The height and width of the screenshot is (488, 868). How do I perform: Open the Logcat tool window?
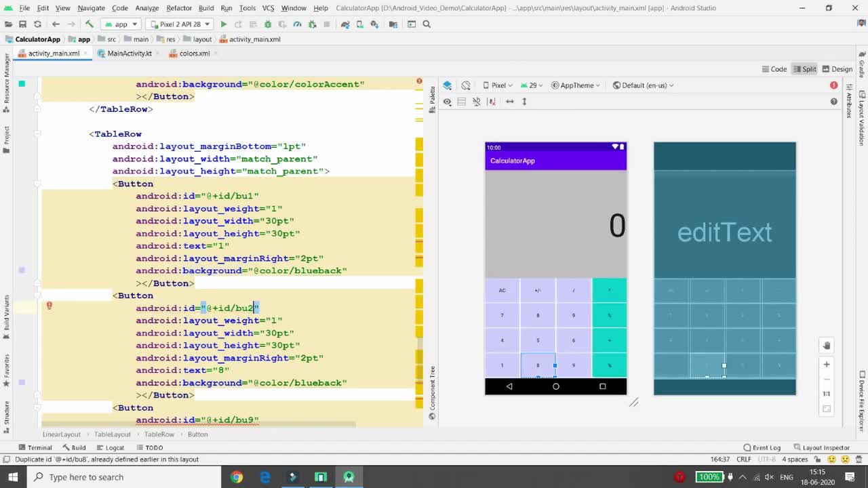(110, 447)
